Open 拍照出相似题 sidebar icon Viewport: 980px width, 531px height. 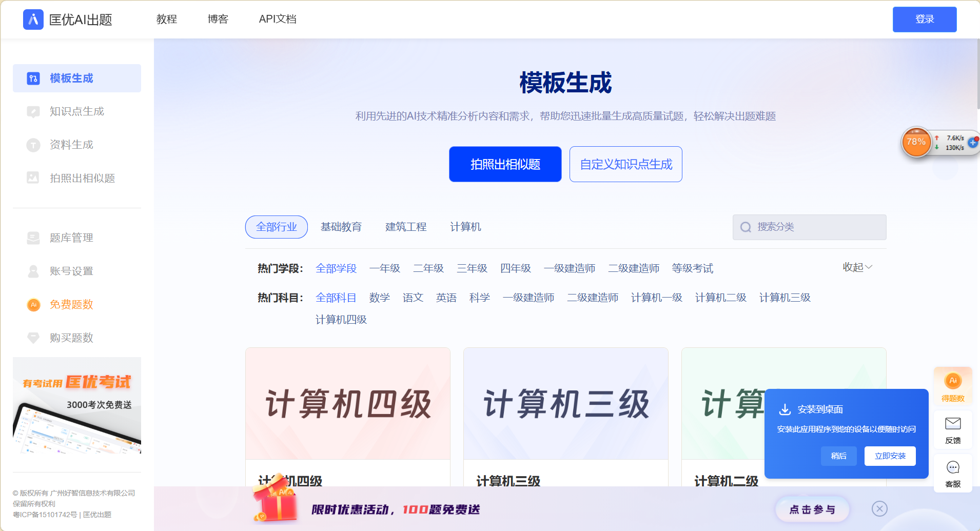coord(33,178)
